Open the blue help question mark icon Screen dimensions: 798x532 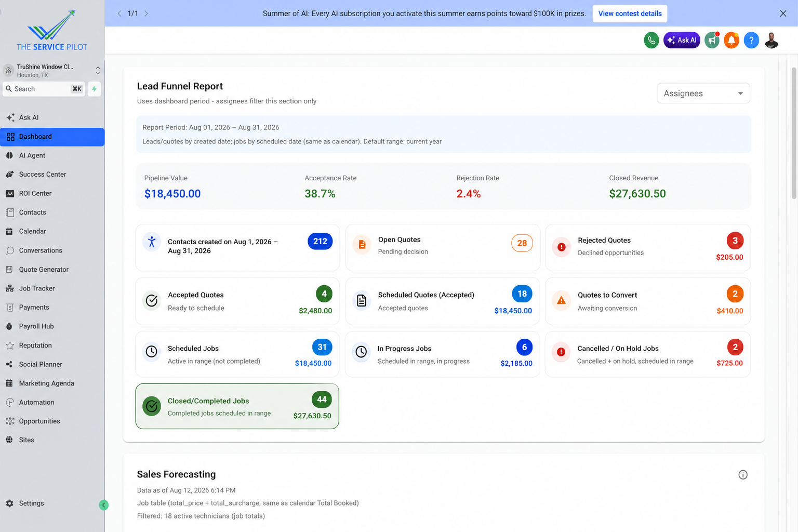click(x=751, y=40)
